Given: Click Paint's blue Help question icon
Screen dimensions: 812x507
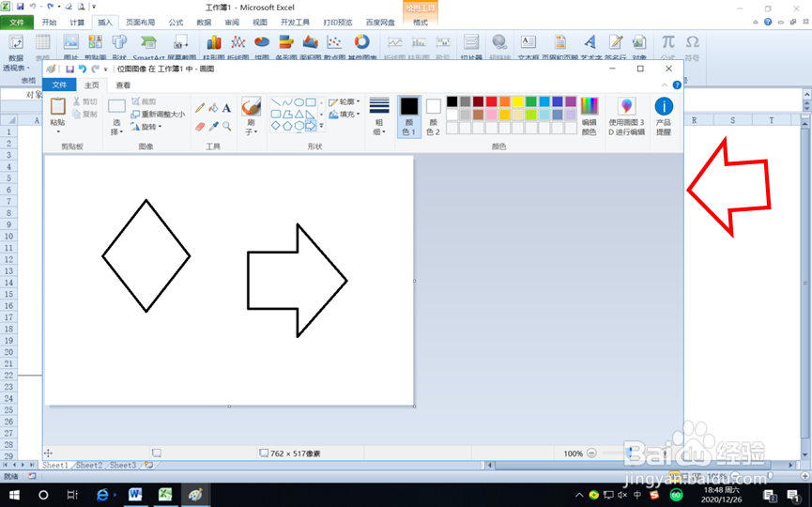Looking at the screenshot, I should (677, 84).
